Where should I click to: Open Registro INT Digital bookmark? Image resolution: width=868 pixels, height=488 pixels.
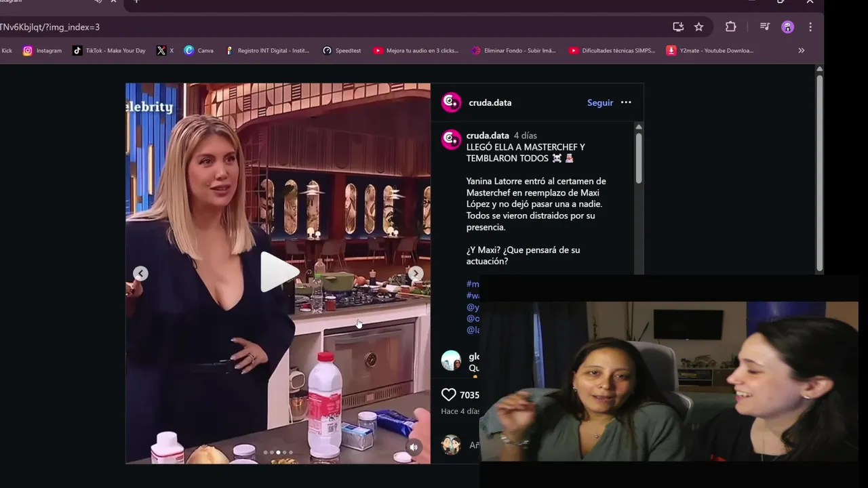pos(267,50)
